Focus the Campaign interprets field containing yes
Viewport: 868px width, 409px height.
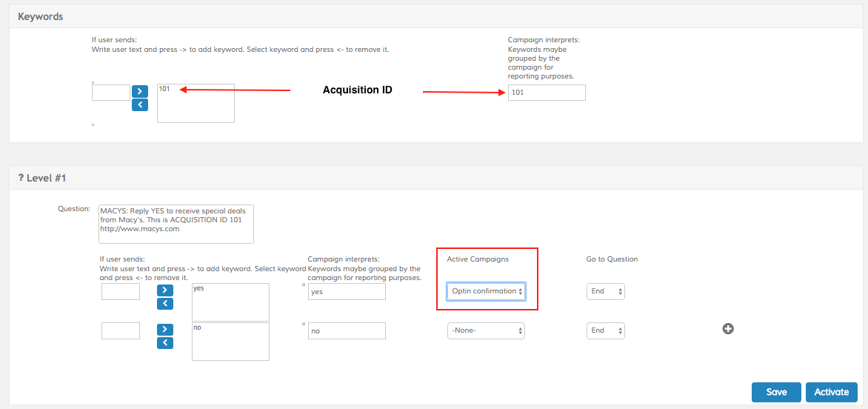pos(347,292)
